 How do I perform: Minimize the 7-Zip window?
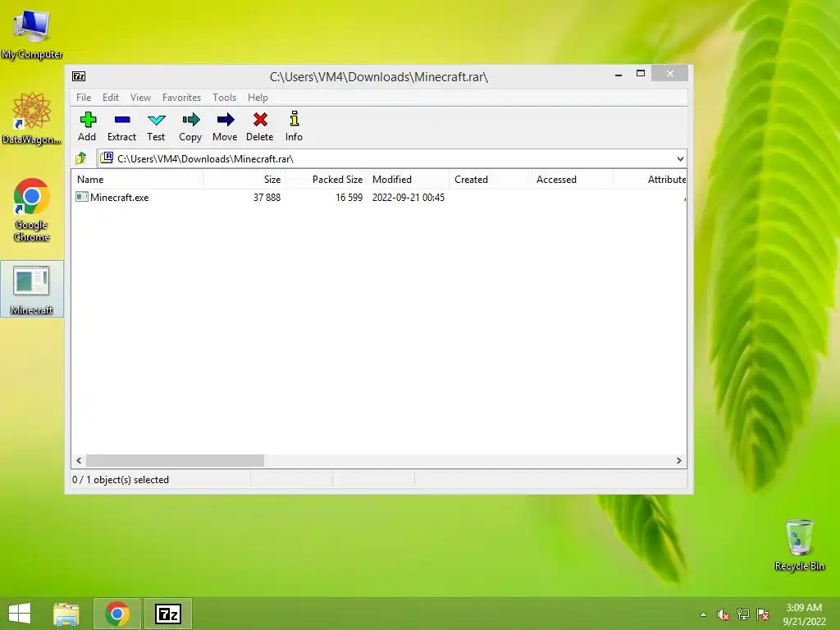point(619,75)
